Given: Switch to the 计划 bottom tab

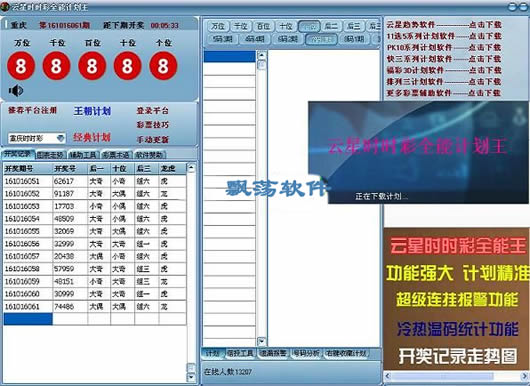Looking at the screenshot, I should pyautogui.click(x=213, y=353).
